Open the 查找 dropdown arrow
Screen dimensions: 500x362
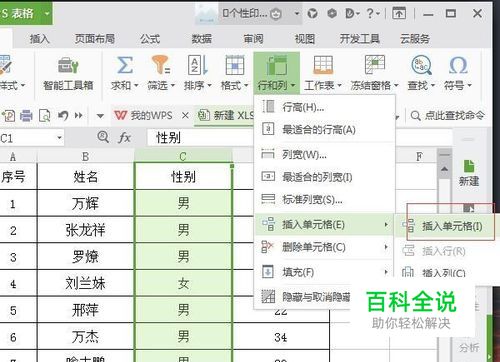click(x=433, y=86)
